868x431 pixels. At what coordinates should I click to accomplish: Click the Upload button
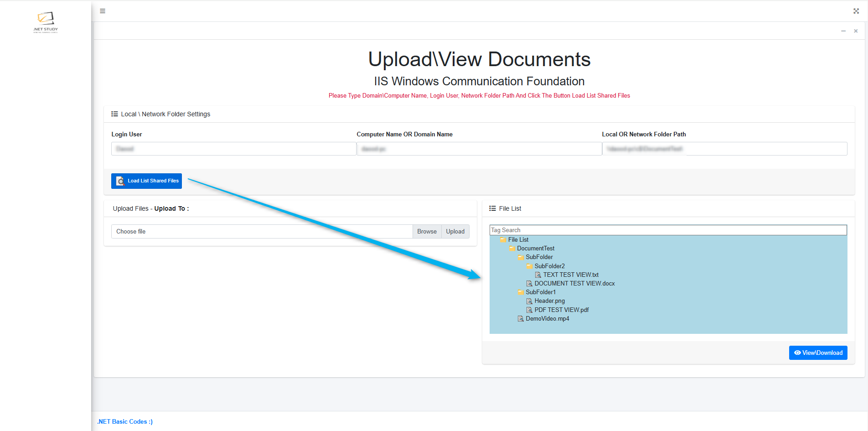tap(455, 231)
